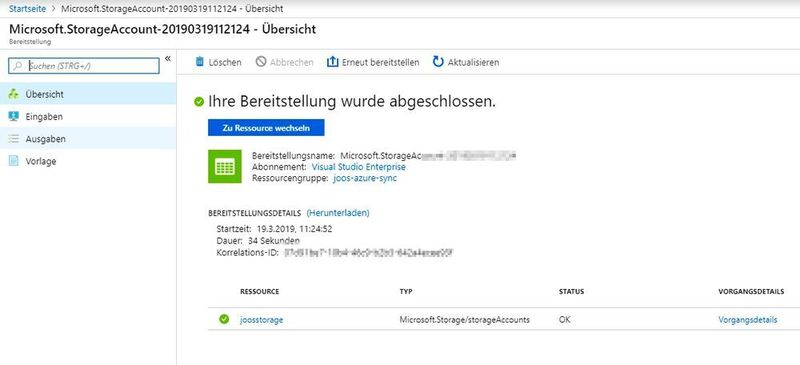
Task: Open Visual Studio Enterprise subscription link
Action: pyautogui.click(x=359, y=167)
